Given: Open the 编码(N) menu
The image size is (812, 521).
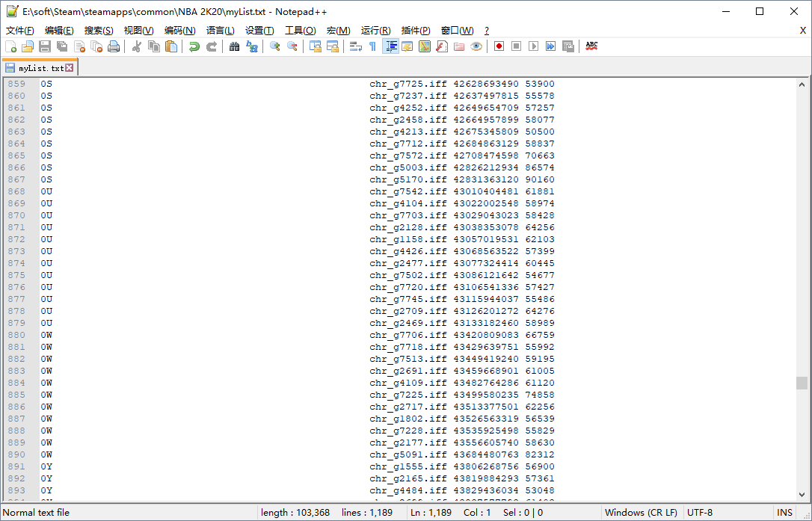Looking at the screenshot, I should coord(179,31).
